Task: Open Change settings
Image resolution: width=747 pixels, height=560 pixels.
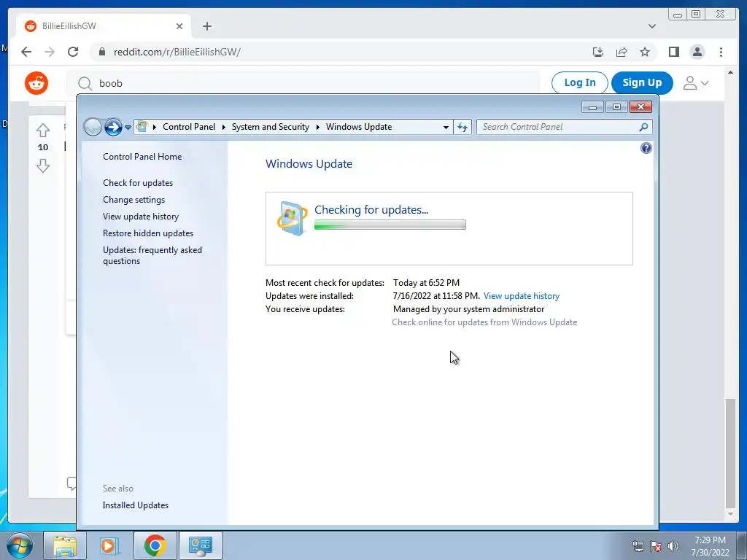Action: point(134,200)
